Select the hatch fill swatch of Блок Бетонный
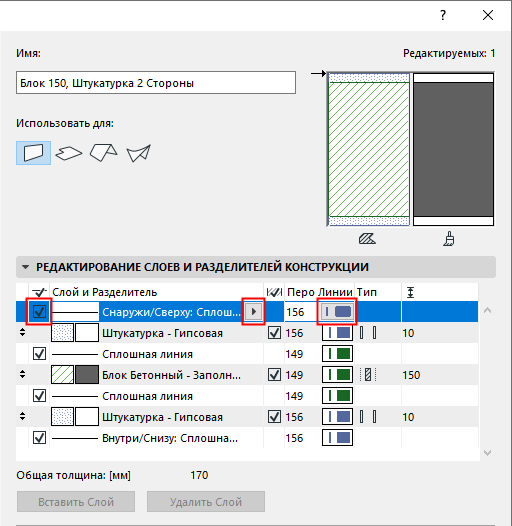 [x=62, y=375]
